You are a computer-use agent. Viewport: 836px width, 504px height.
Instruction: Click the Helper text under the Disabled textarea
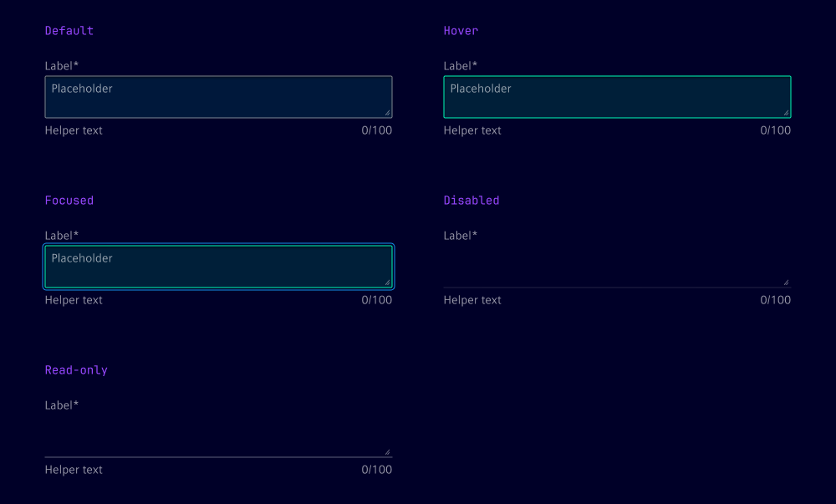(x=472, y=300)
